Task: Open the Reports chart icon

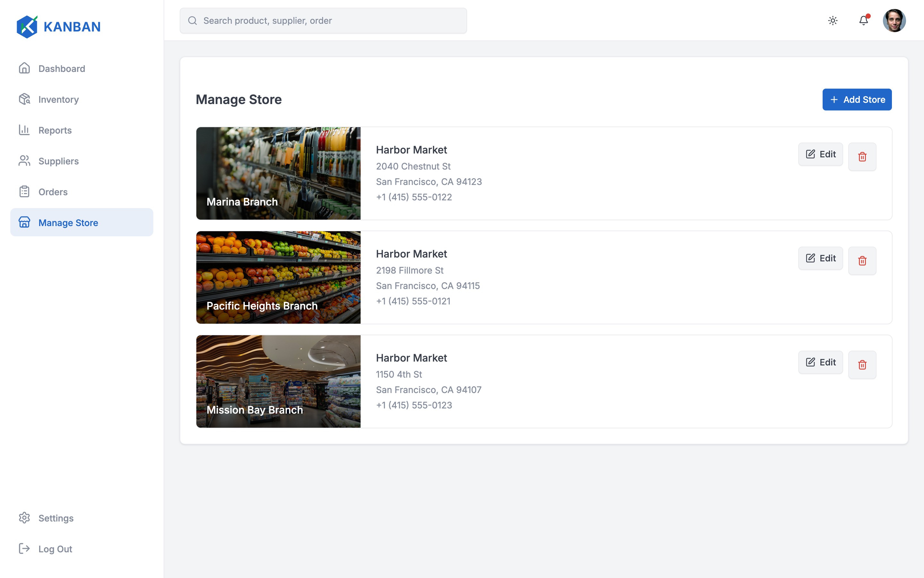Action: [x=24, y=130]
